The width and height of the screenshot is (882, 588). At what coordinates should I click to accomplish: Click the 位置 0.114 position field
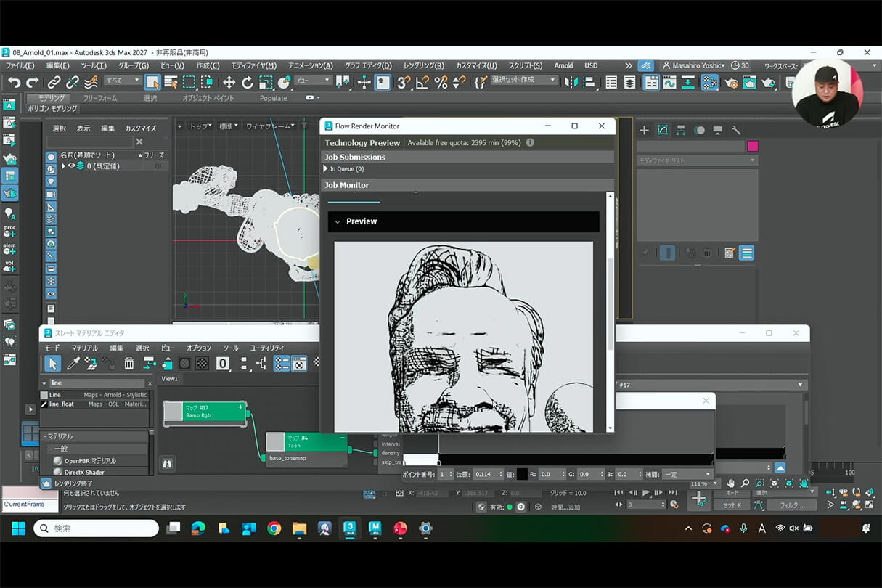point(489,474)
